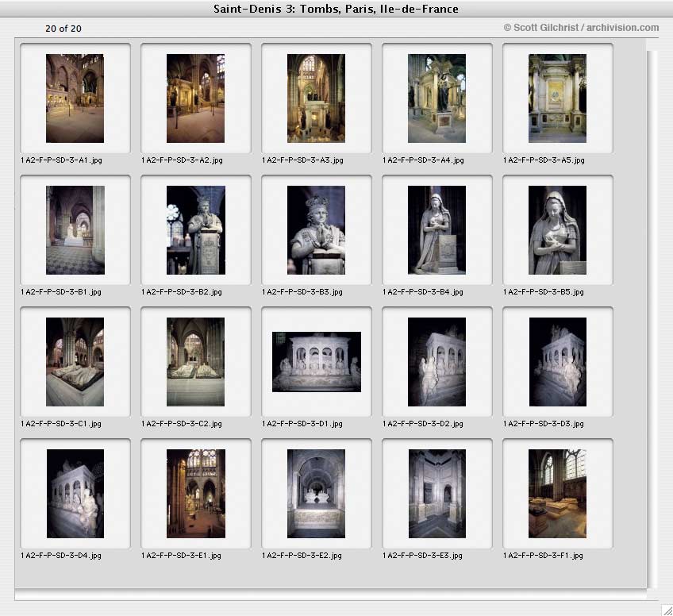Click filename 1A2-F-P-SD-3-B3.jpg
The width and height of the screenshot is (673, 616).
(302, 292)
